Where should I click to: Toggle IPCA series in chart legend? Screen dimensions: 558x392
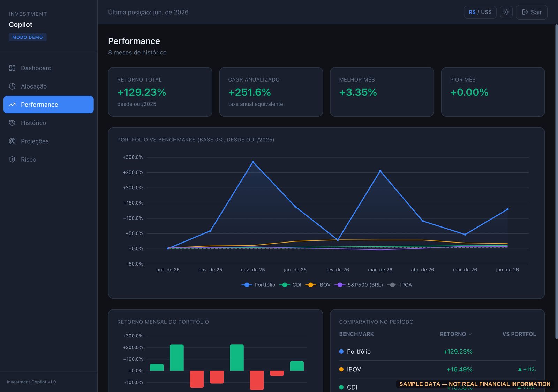point(399,285)
